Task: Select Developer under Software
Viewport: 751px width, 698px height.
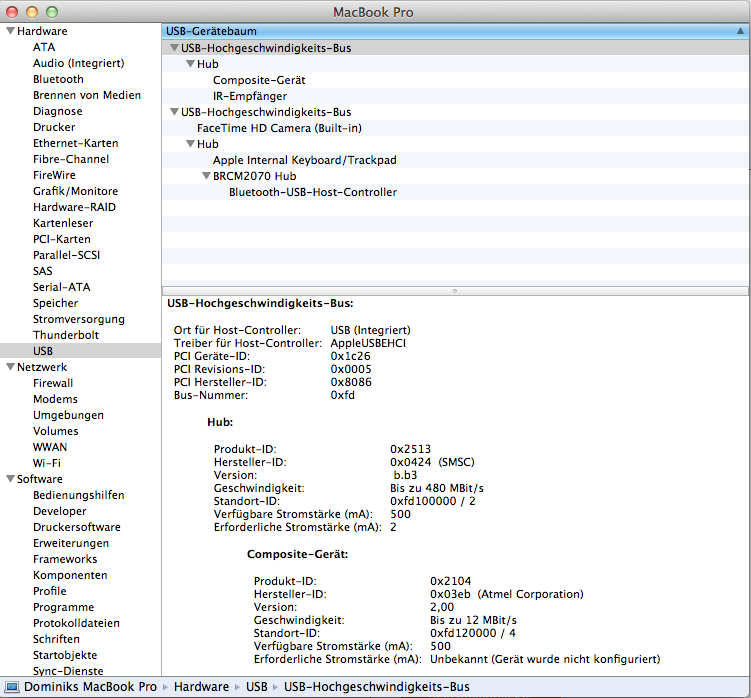Action: tap(60, 511)
